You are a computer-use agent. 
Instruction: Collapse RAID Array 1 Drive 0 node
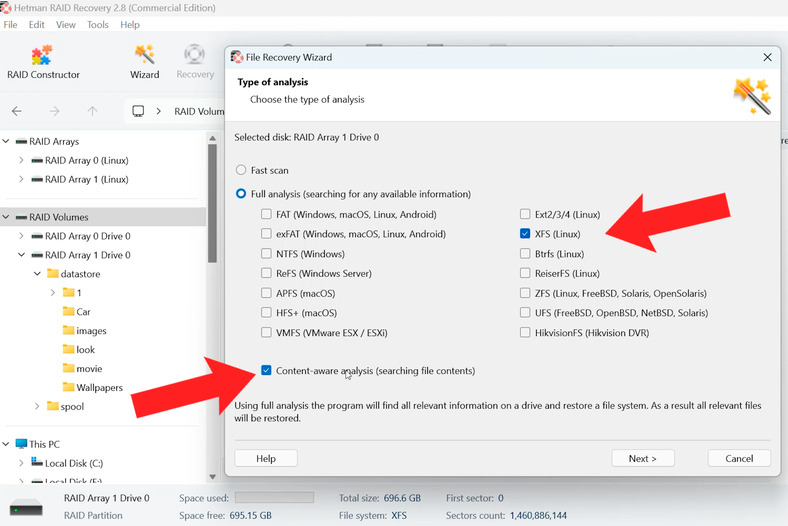click(x=21, y=255)
